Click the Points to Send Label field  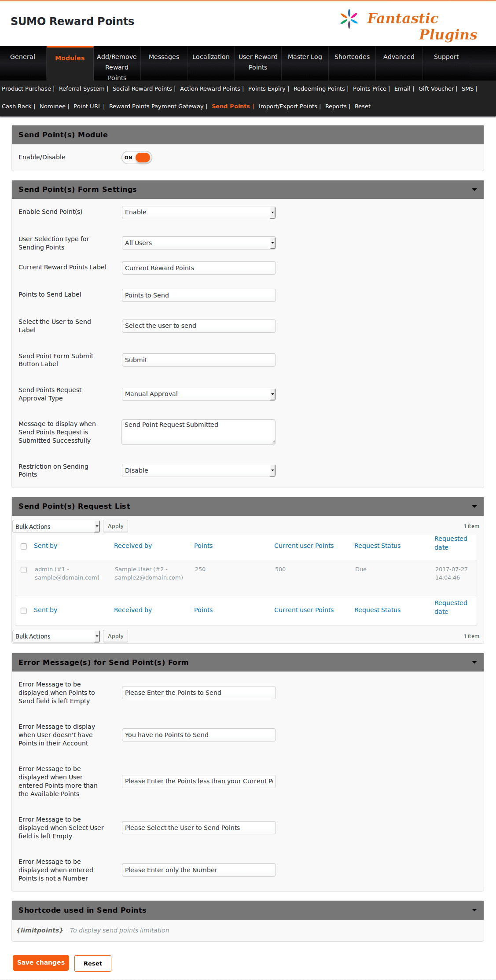198,295
